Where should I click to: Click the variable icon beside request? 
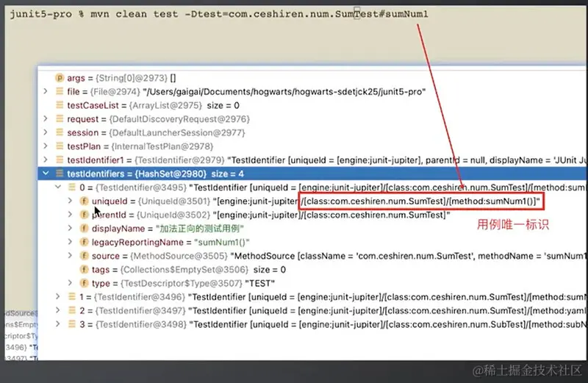tap(60, 118)
